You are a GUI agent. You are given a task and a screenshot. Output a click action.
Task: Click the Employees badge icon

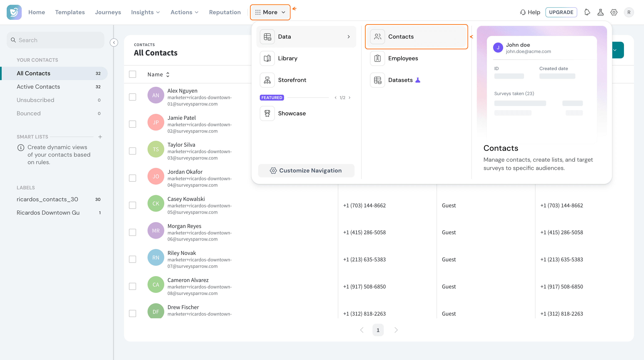pyautogui.click(x=377, y=58)
